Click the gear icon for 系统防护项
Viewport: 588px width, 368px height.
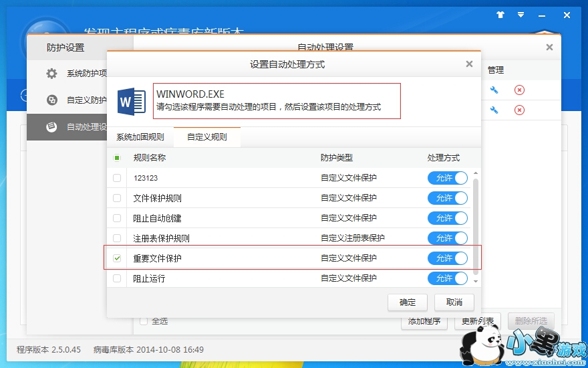(51, 73)
